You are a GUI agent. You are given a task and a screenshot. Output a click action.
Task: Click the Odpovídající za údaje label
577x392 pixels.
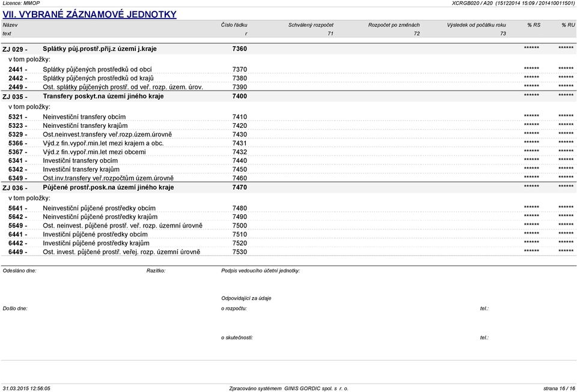pos(246,298)
